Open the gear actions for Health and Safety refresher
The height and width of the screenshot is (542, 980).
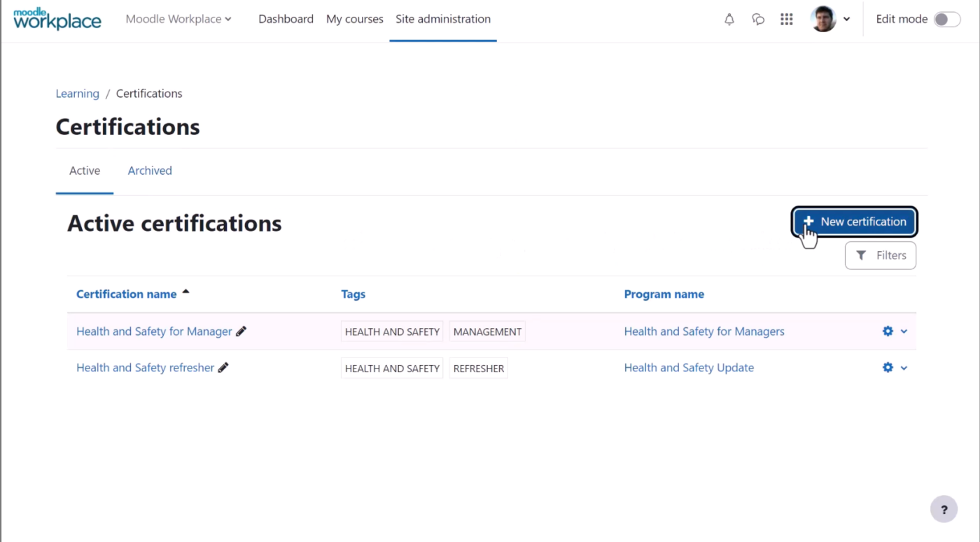coord(887,367)
